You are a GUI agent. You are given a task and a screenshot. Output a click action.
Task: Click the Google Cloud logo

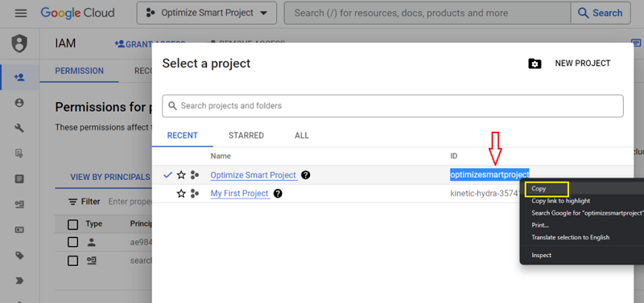point(78,13)
